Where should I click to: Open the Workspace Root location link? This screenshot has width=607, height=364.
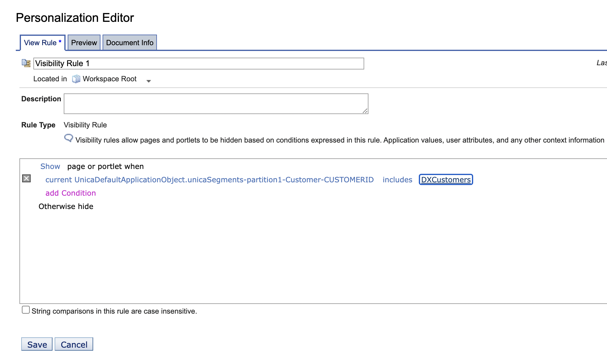pyautogui.click(x=109, y=79)
